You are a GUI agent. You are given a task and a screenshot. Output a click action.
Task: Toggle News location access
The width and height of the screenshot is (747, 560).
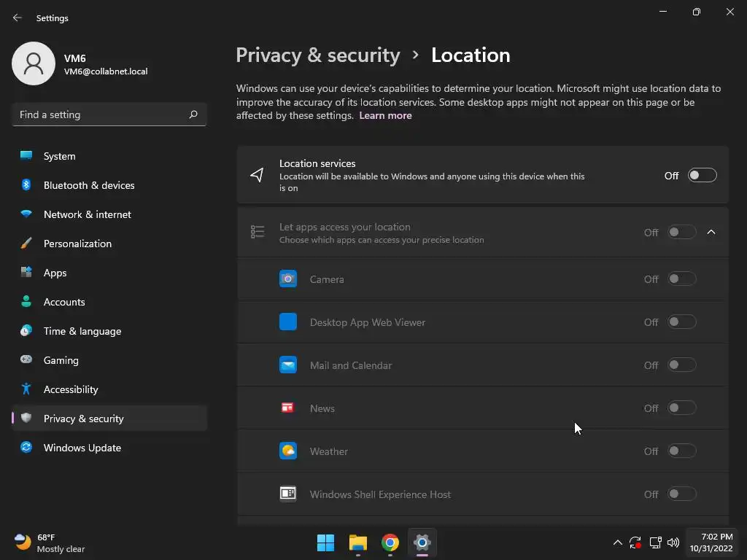[x=682, y=408]
